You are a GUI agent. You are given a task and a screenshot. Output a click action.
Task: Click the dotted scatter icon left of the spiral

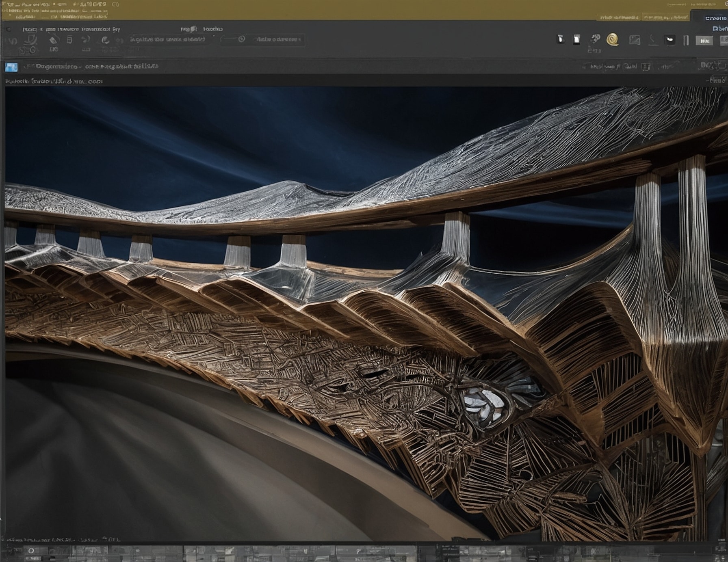coord(595,39)
